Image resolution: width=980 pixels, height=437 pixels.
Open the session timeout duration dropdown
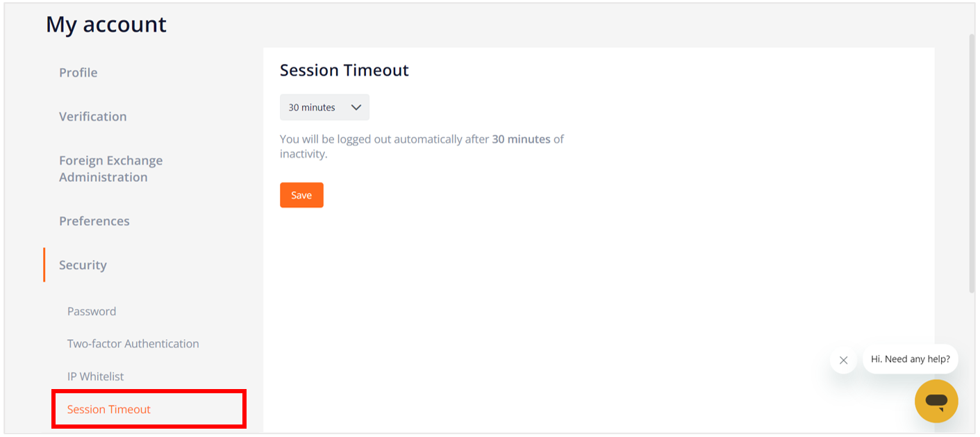[x=324, y=108]
